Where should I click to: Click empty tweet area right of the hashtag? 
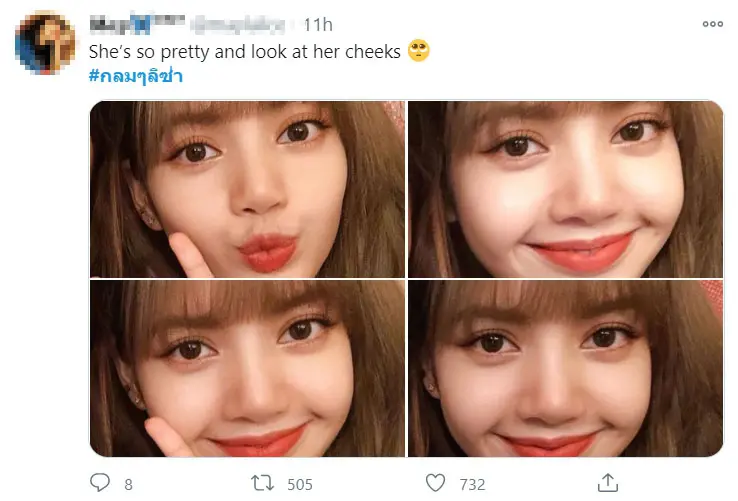point(450,76)
